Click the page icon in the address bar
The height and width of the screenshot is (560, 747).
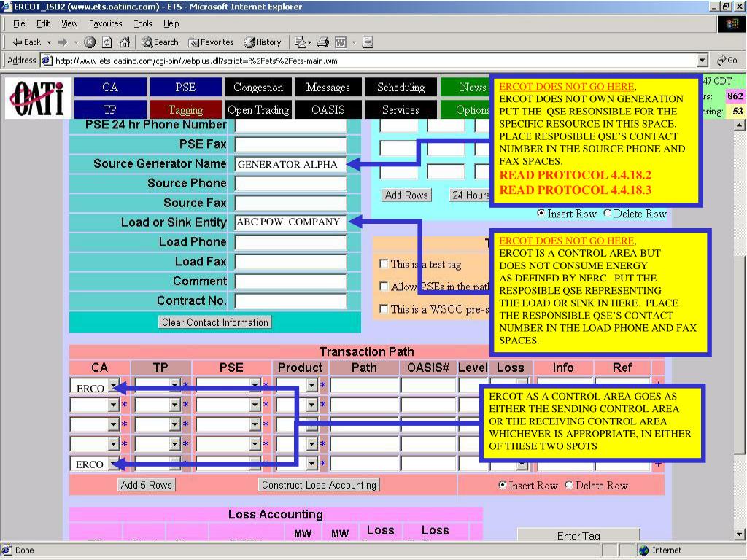coord(47,61)
